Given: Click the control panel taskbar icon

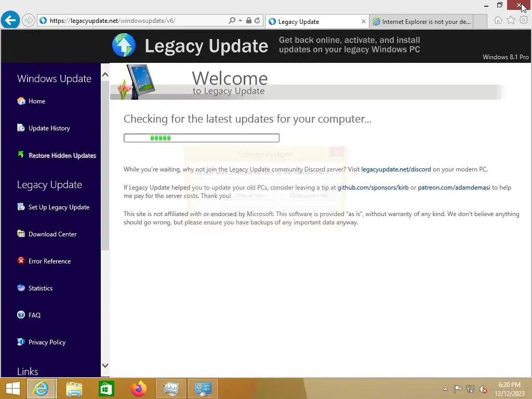Looking at the screenshot, I should (203, 389).
